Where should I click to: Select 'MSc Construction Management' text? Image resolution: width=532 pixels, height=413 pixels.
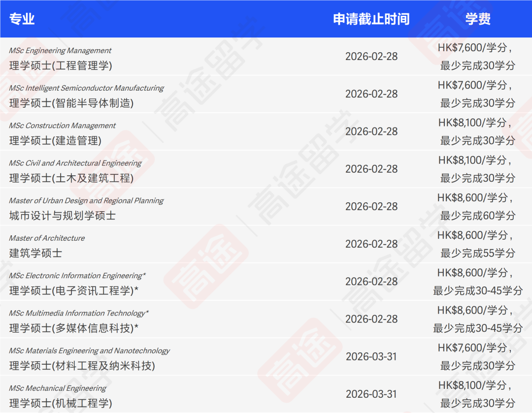click(x=62, y=126)
